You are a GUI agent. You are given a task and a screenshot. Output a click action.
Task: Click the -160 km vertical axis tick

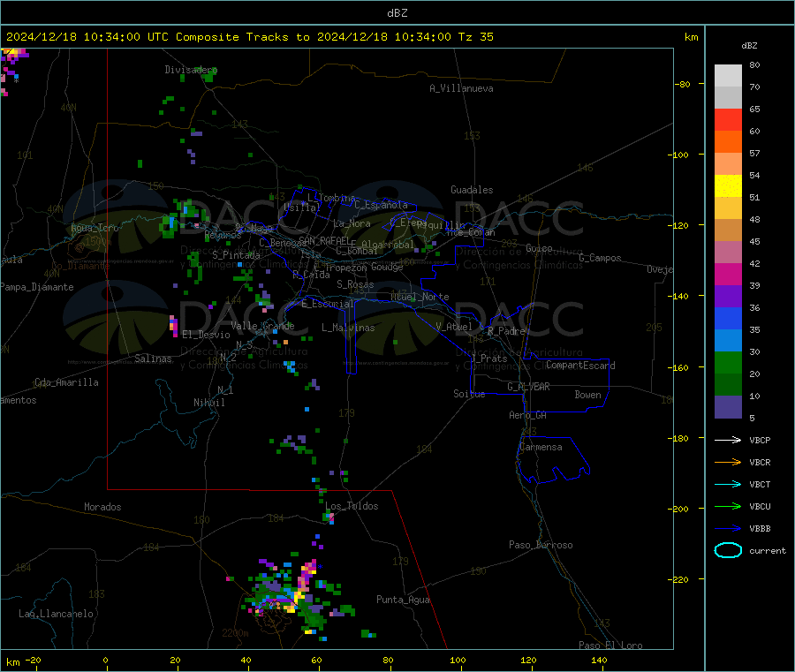click(680, 367)
